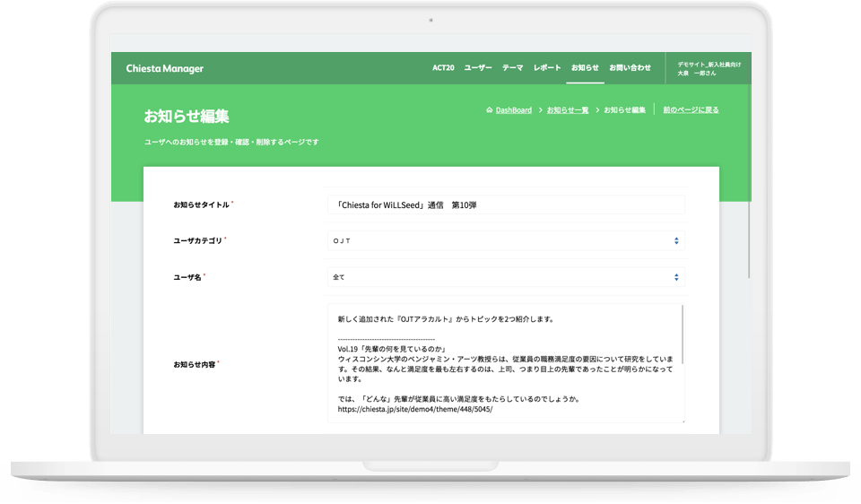Click the textarea resize handle corner

pyautogui.click(x=683, y=421)
